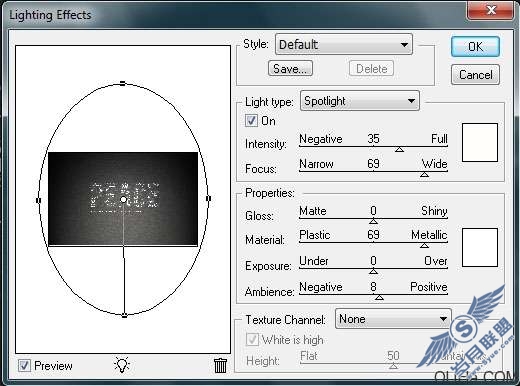Click the Material slider handle
The height and width of the screenshot is (386, 520).
pos(424,246)
